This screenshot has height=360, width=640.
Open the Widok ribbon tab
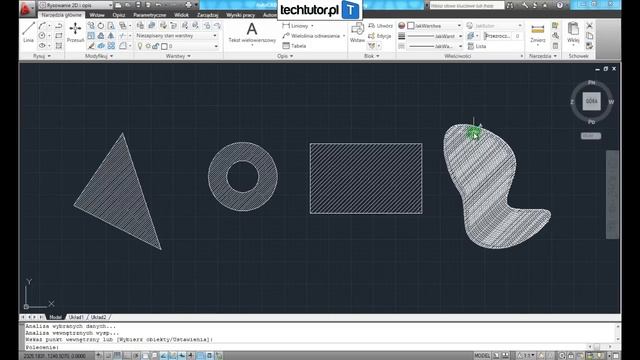[x=181, y=15]
